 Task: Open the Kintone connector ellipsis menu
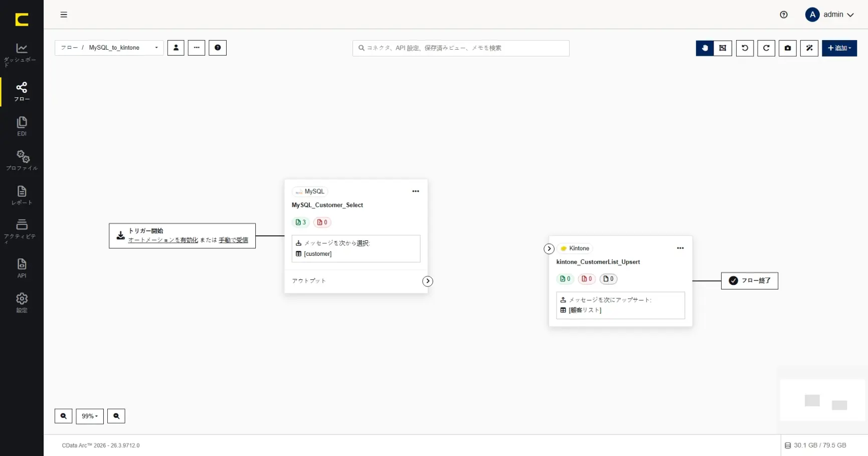point(680,248)
